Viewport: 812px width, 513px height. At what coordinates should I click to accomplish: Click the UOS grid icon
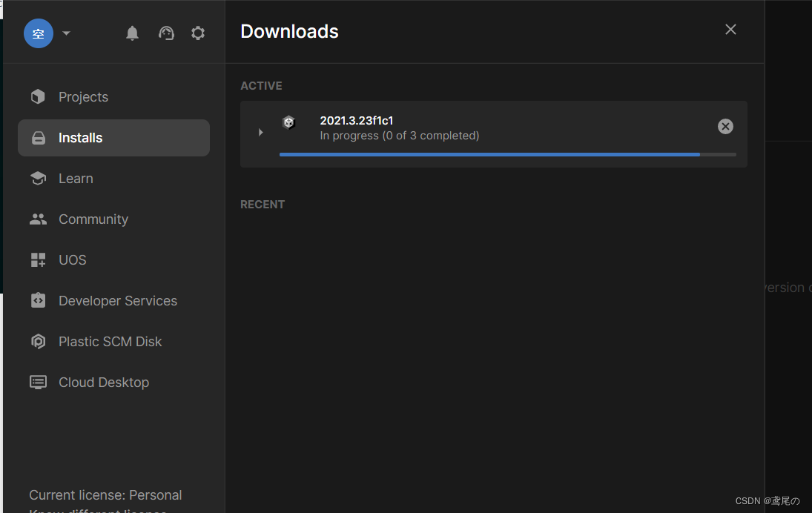point(39,260)
